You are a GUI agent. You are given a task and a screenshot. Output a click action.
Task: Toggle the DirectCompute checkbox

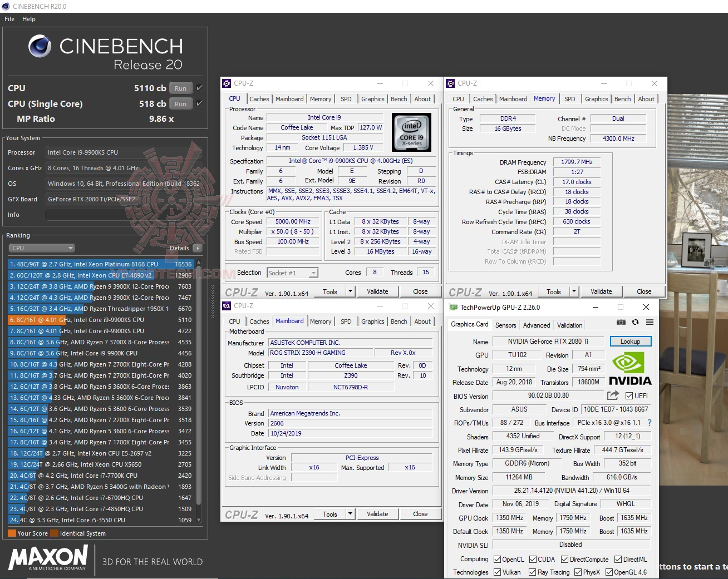(x=564, y=560)
